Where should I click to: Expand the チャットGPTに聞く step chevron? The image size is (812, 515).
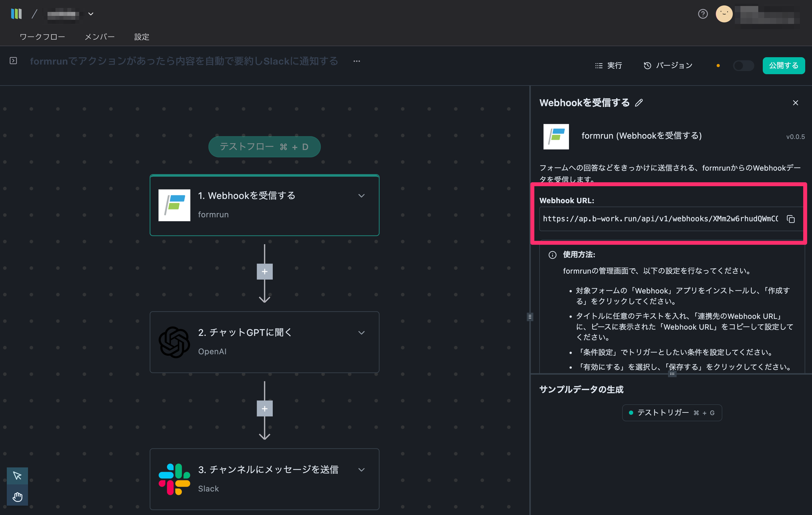(x=361, y=333)
